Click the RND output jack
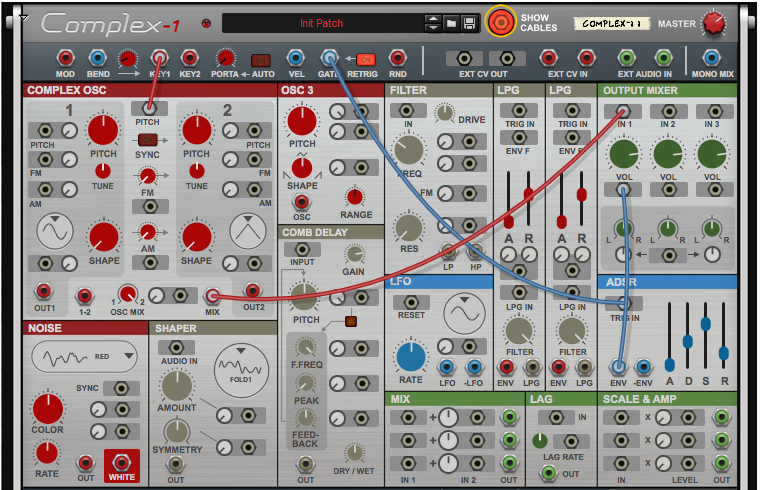Image resolution: width=760 pixels, height=490 pixels. point(397,59)
